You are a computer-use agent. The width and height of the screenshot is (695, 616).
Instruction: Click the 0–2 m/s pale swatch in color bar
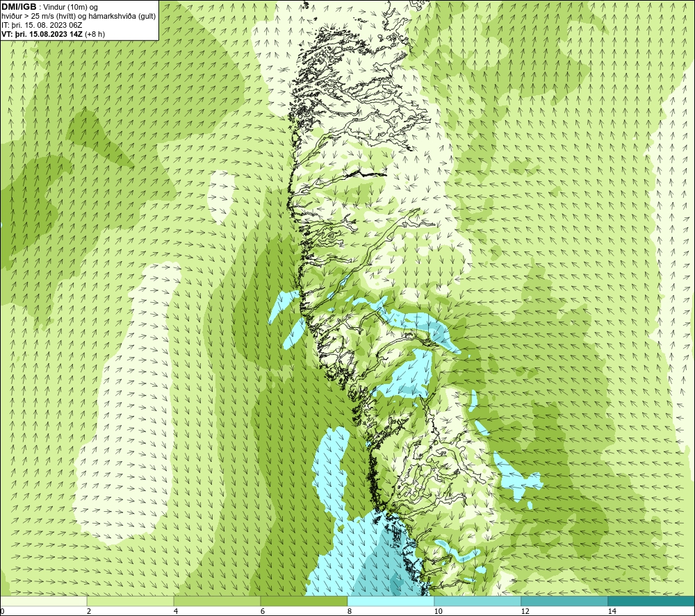43,601
